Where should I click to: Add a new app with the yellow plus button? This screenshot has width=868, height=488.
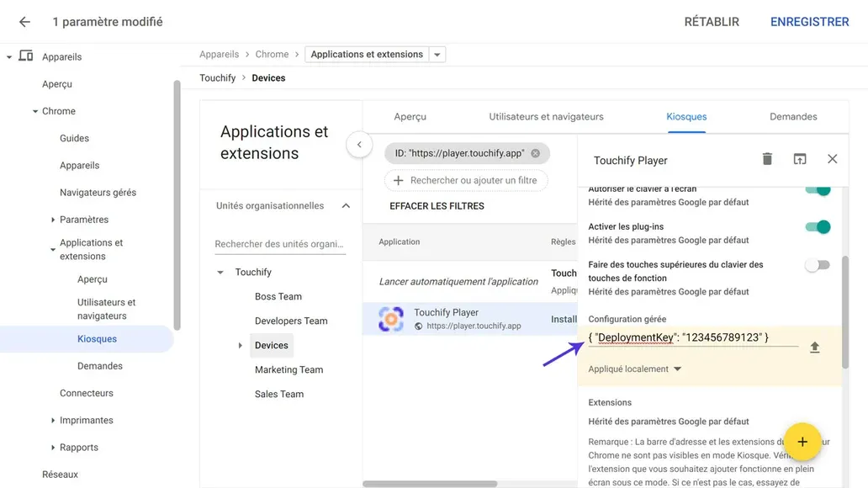coord(802,442)
